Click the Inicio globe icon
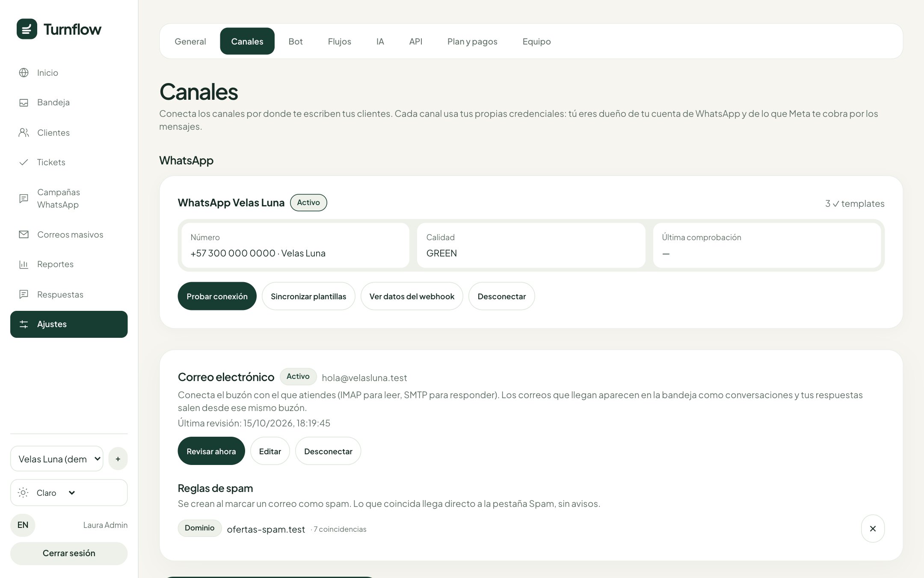 pos(24,73)
